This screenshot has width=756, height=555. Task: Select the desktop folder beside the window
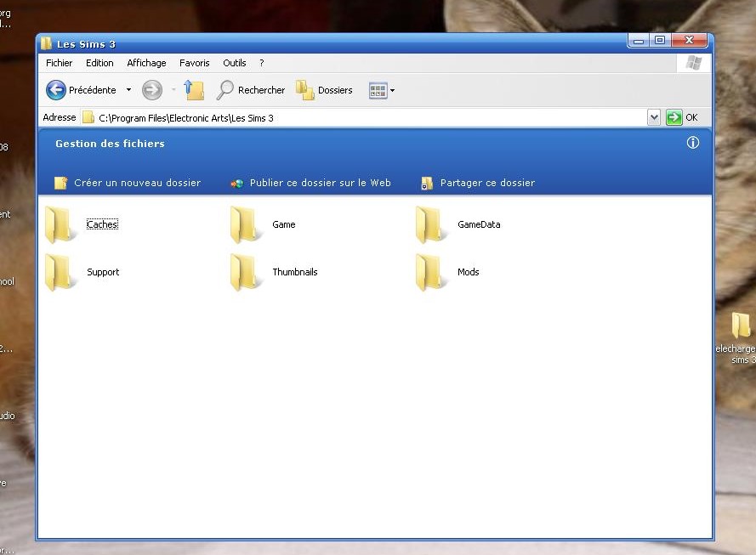pyautogui.click(x=741, y=326)
